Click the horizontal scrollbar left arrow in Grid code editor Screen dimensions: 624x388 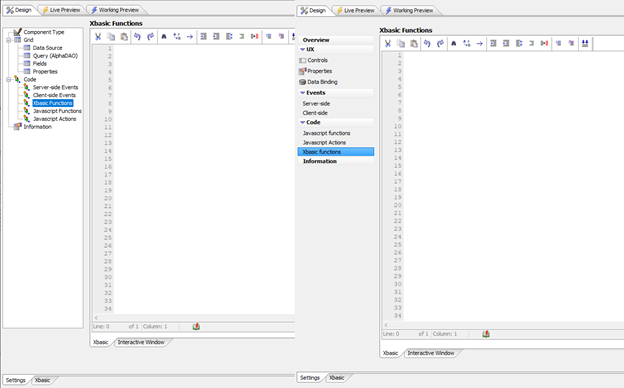point(96,318)
